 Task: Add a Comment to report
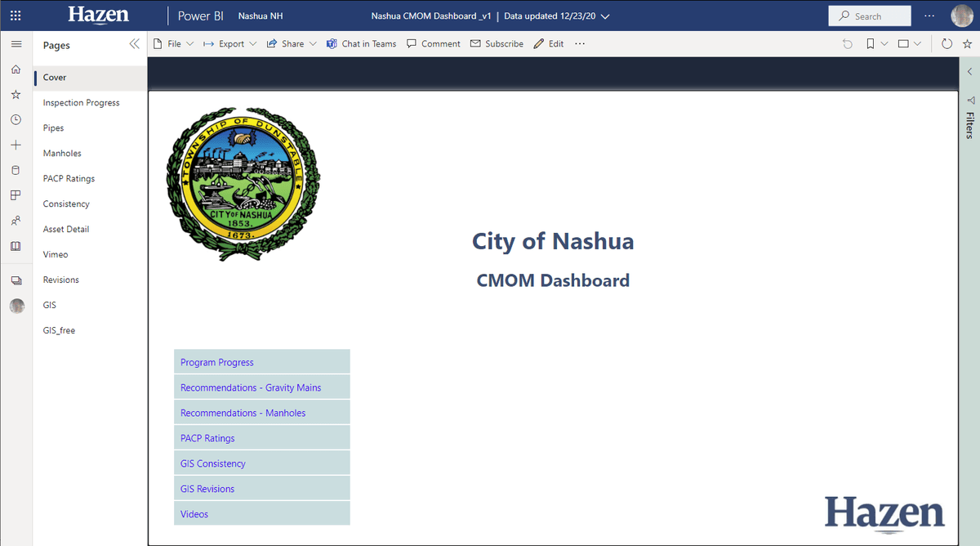pos(434,44)
